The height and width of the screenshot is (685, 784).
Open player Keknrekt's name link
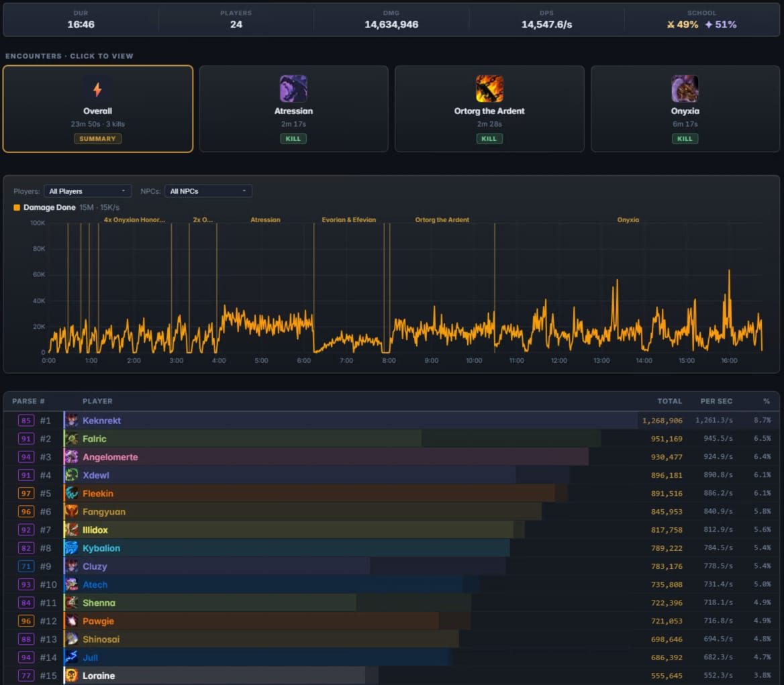pyautogui.click(x=101, y=421)
